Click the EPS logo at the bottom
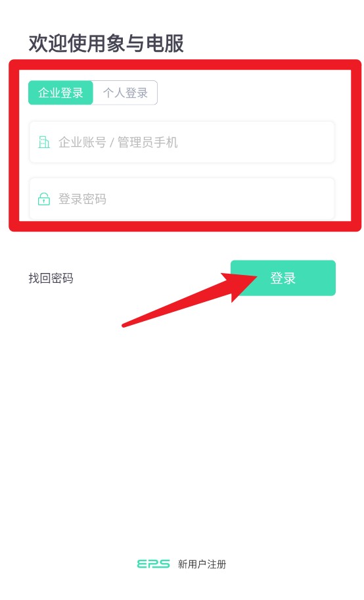The width and height of the screenshot is (364, 600). pos(153,564)
